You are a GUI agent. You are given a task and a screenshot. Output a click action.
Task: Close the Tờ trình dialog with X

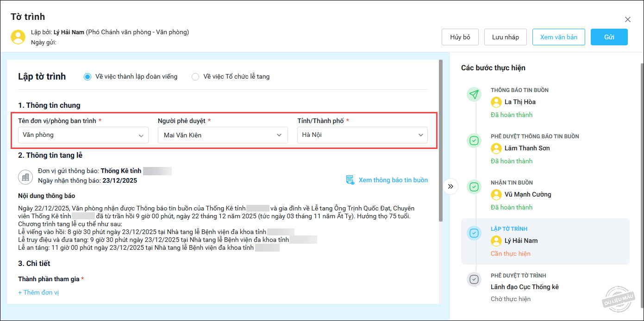(628, 19)
